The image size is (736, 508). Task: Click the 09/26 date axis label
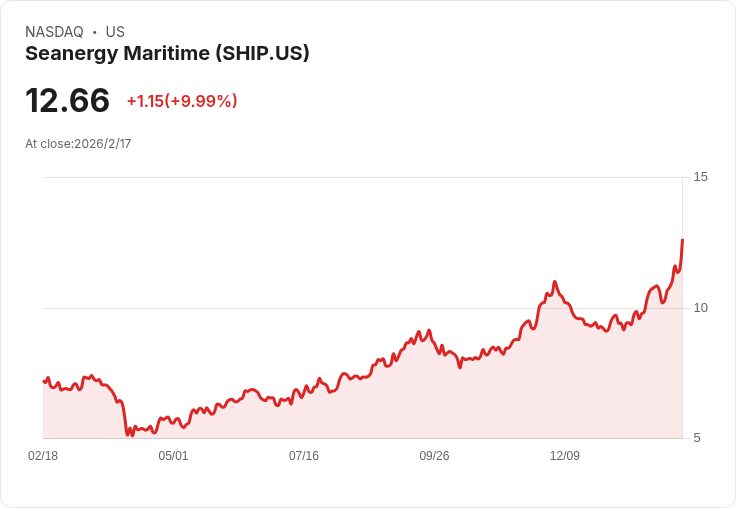434,456
